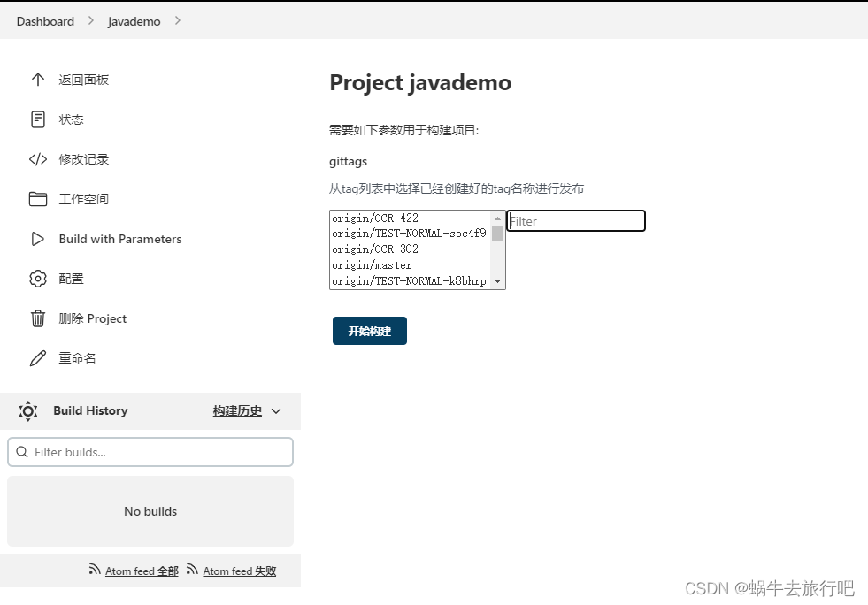
Task: Click the Build with Parameters play icon
Action: pyautogui.click(x=38, y=238)
